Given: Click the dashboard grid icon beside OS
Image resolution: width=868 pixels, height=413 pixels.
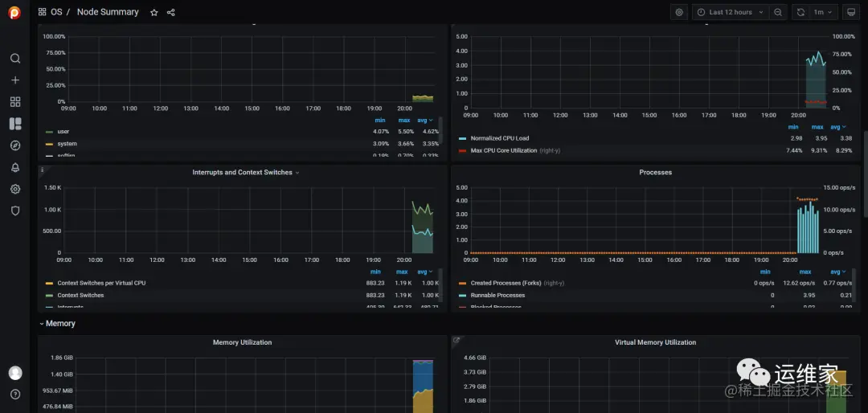Looking at the screenshot, I should (x=42, y=12).
